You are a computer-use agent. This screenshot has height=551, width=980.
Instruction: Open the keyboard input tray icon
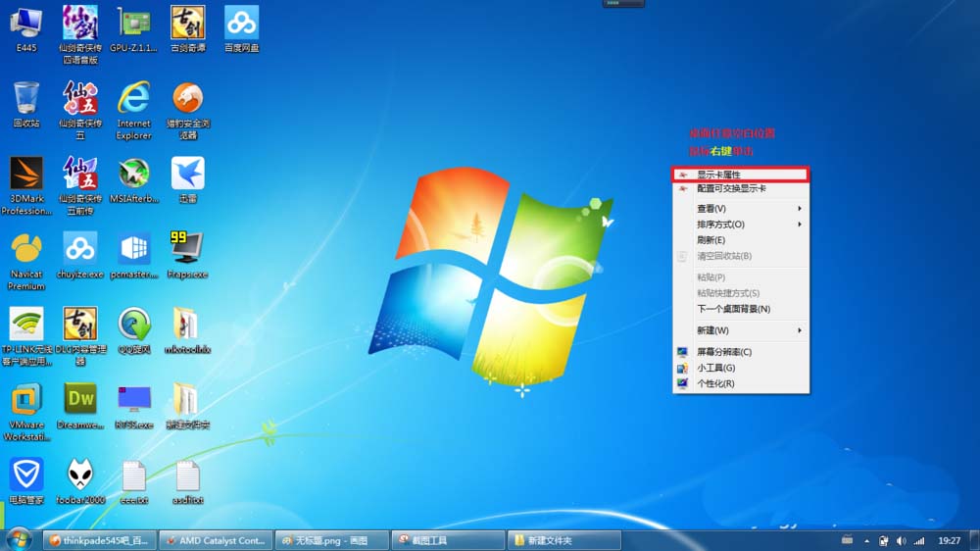coord(847,540)
